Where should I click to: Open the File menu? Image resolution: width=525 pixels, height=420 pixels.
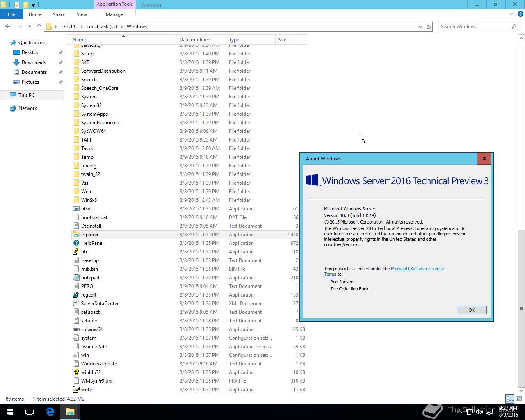click(x=11, y=14)
